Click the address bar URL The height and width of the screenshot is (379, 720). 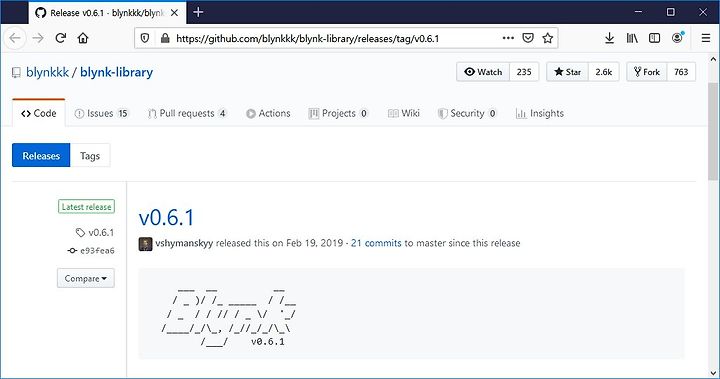(x=308, y=39)
